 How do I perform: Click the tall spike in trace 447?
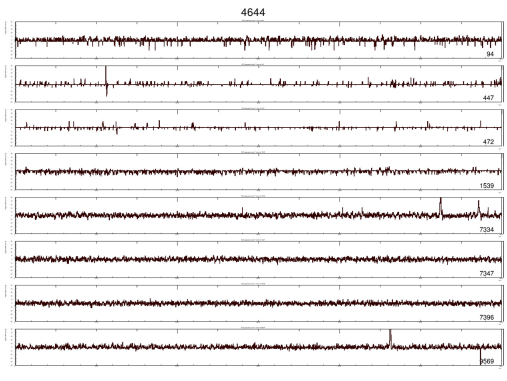(106, 81)
